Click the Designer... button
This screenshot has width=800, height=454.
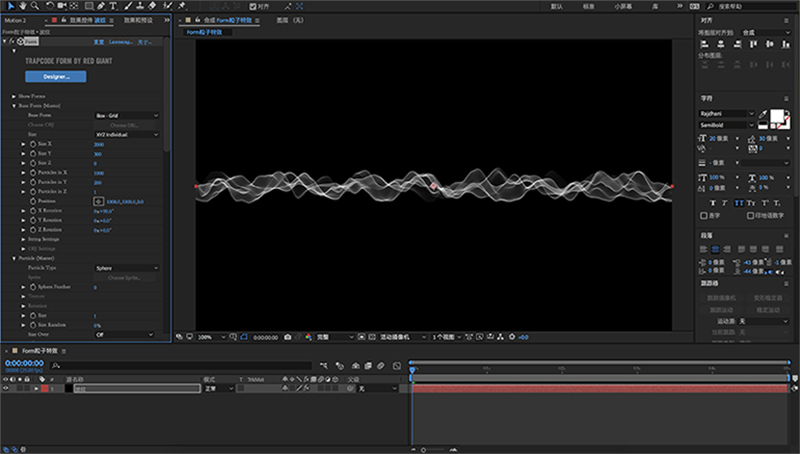(x=56, y=77)
